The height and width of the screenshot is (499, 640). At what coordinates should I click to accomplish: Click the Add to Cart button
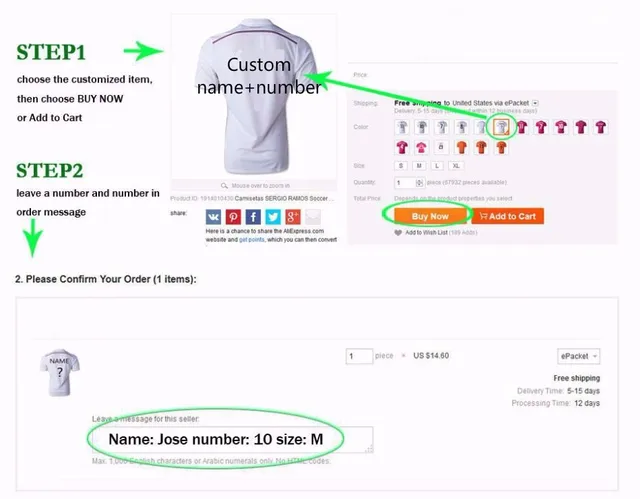507,216
